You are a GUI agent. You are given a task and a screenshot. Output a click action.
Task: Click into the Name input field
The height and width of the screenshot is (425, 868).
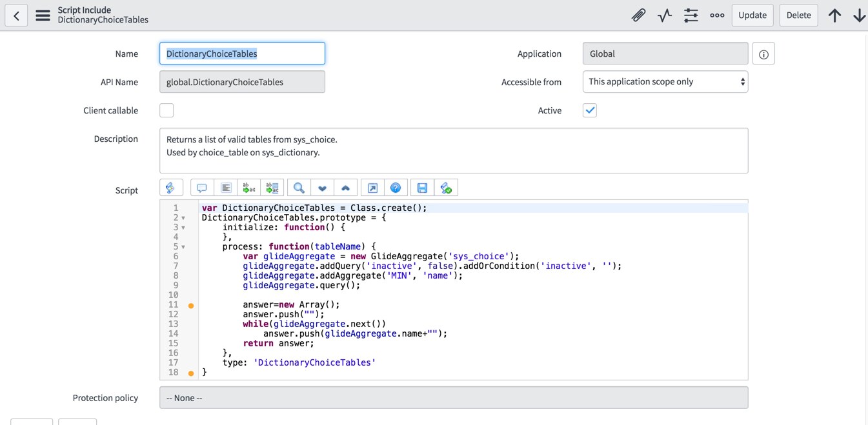tap(242, 54)
